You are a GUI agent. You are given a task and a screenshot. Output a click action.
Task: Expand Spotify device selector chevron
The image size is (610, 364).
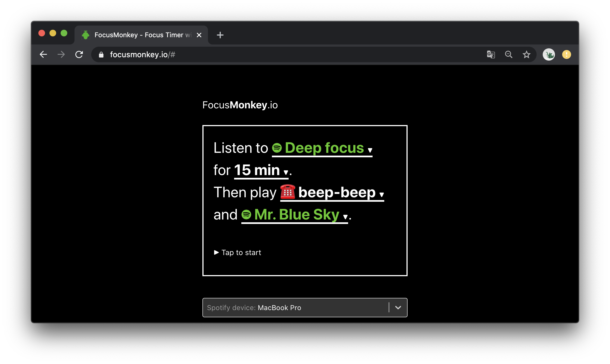coord(398,308)
